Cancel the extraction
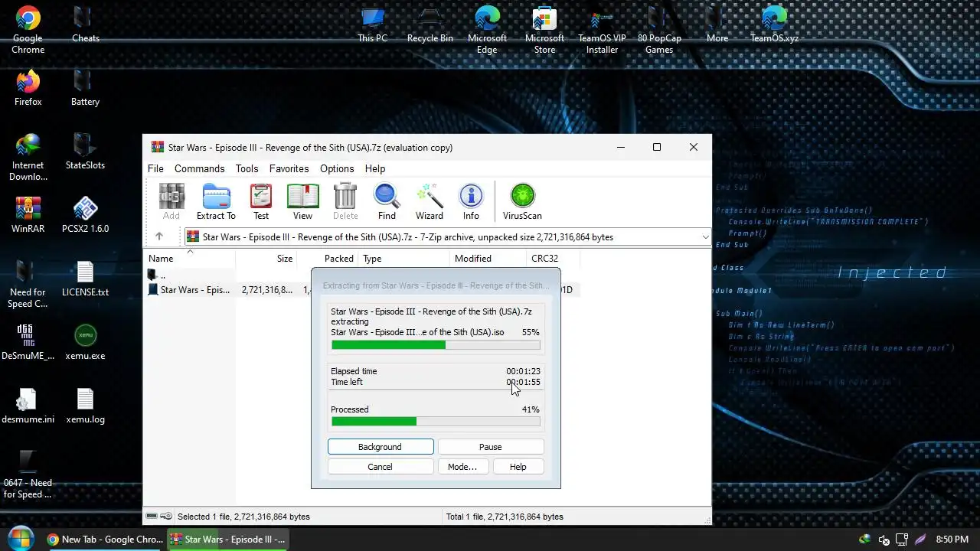980x551 pixels. pyautogui.click(x=380, y=467)
